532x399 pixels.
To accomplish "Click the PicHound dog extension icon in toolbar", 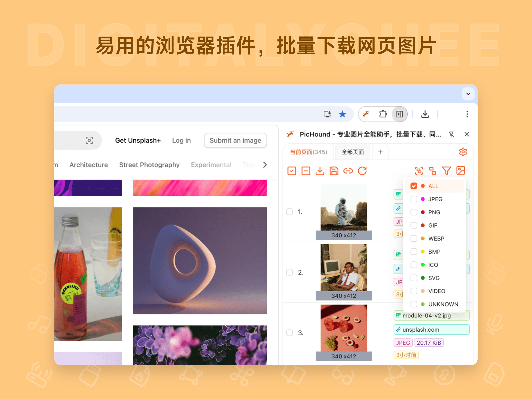I will click(x=366, y=114).
